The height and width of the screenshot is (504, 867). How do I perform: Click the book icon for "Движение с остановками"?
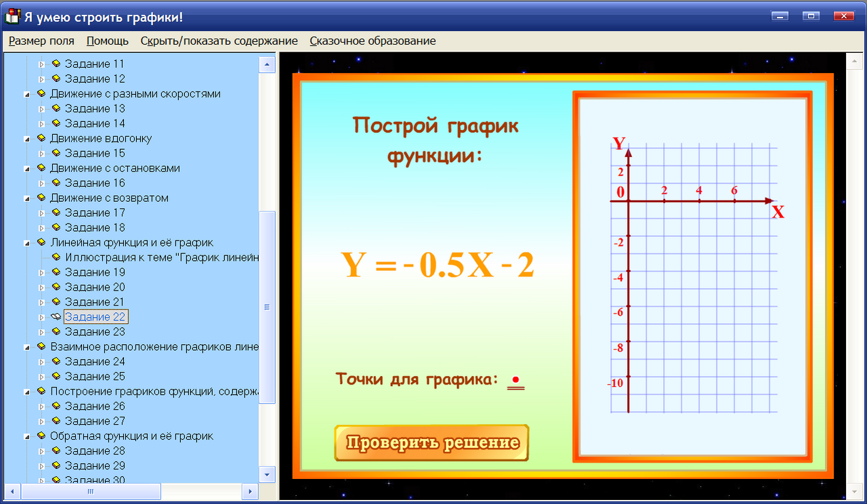click(41, 167)
